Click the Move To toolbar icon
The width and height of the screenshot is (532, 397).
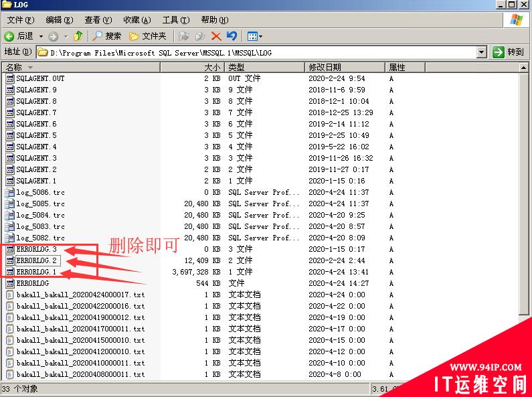(184, 36)
